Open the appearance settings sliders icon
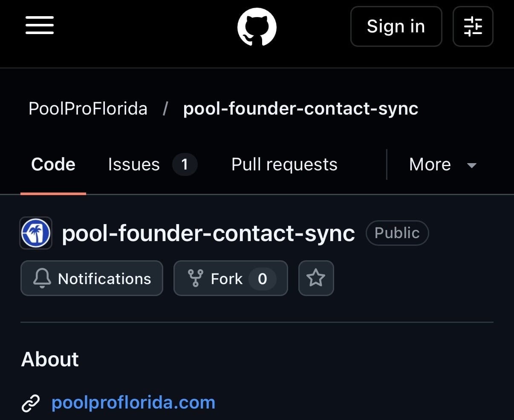This screenshot has height=420, width=514. [473, 26]
